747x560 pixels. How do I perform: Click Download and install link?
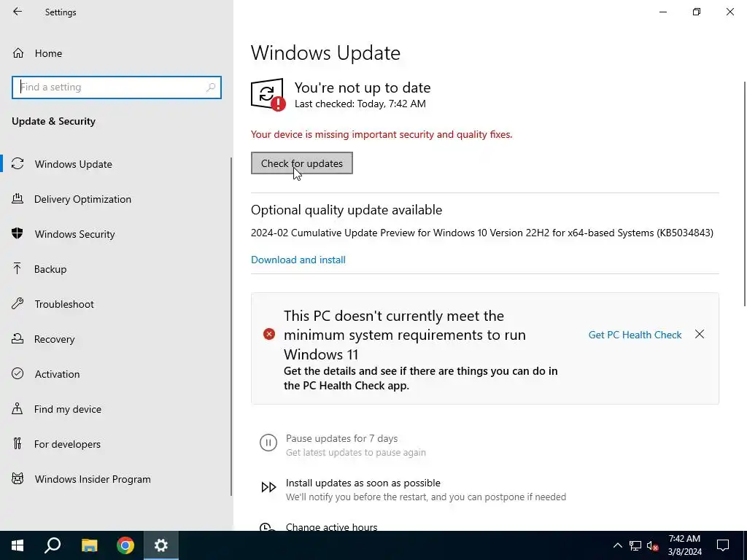pyautogui.click(x=298, y=260)
